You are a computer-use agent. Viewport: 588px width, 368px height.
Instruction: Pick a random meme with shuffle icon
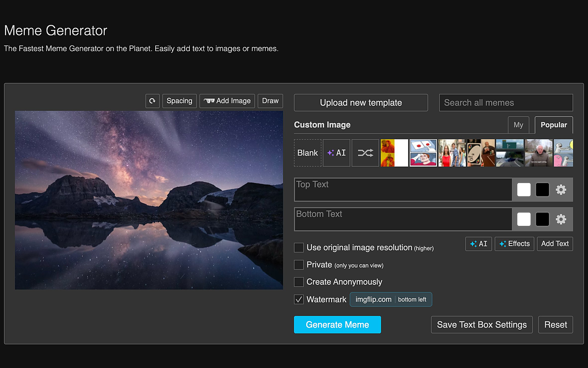(x=366, y=153)
